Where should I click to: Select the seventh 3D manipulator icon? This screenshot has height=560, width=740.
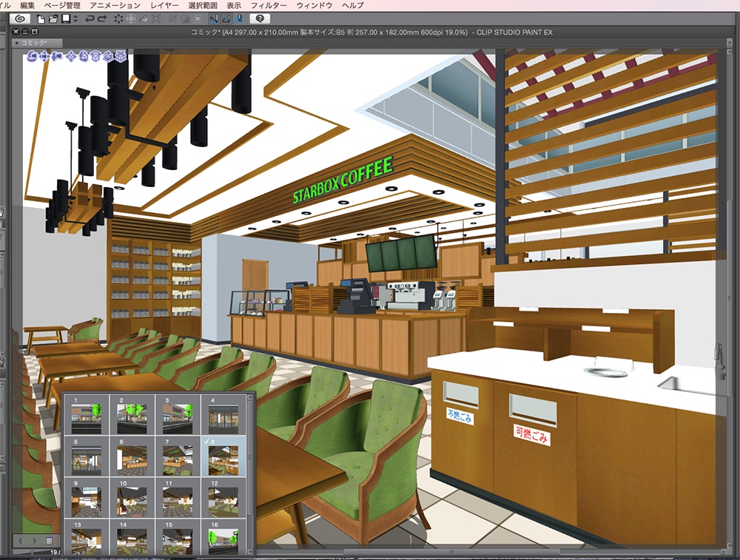pos(108,57)
